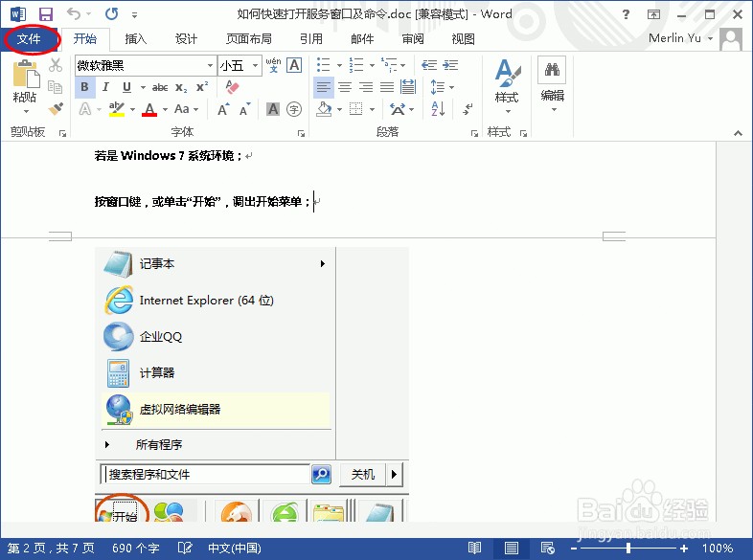This screenshot has height=560, width=753.
Task: Open the 邮件 tab
Action: coord(362,38)
